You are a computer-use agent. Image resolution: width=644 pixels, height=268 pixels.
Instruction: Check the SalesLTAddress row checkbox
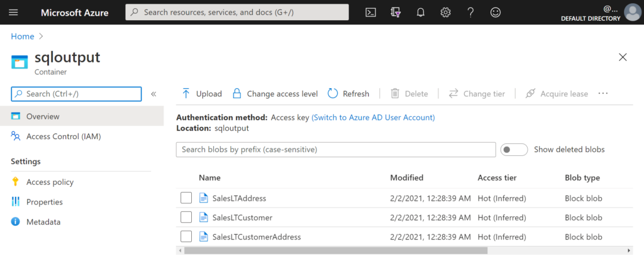[x=186, y=198]
